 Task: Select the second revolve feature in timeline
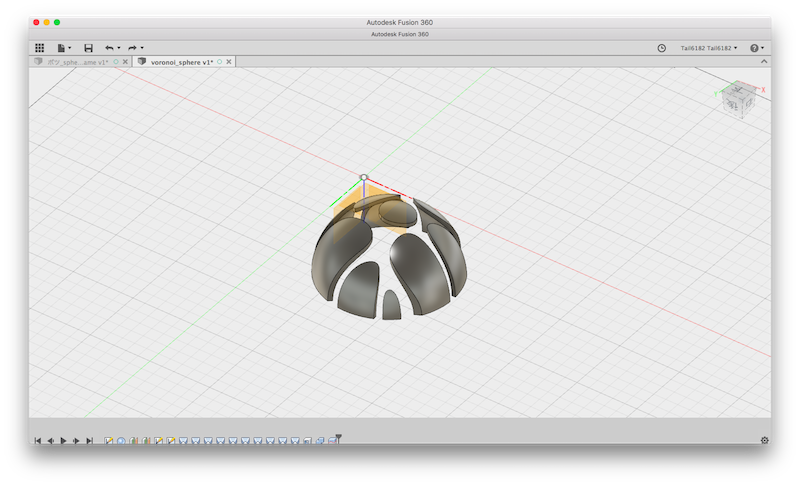pyautogui.click(x=146, y=441)
